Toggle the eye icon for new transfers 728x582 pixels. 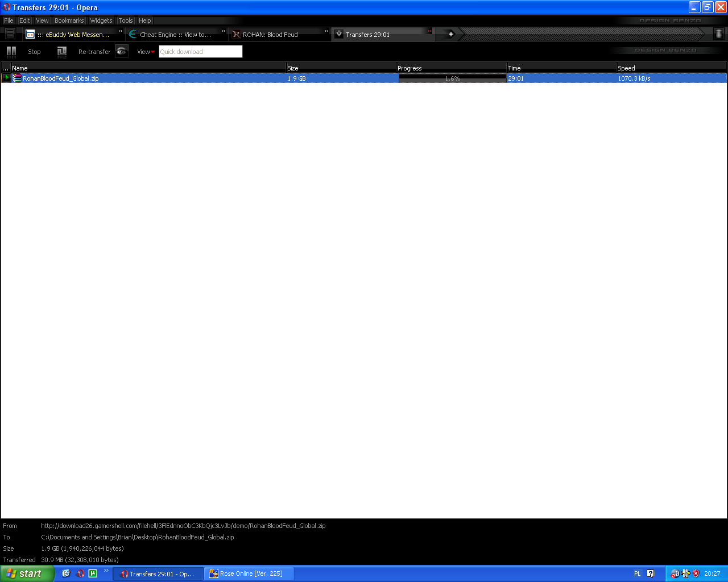(x=122, y=51)
